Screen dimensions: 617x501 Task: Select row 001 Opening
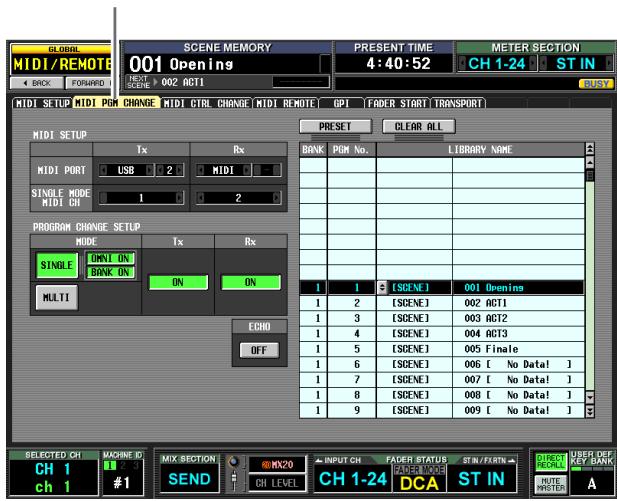coord(442,287)
